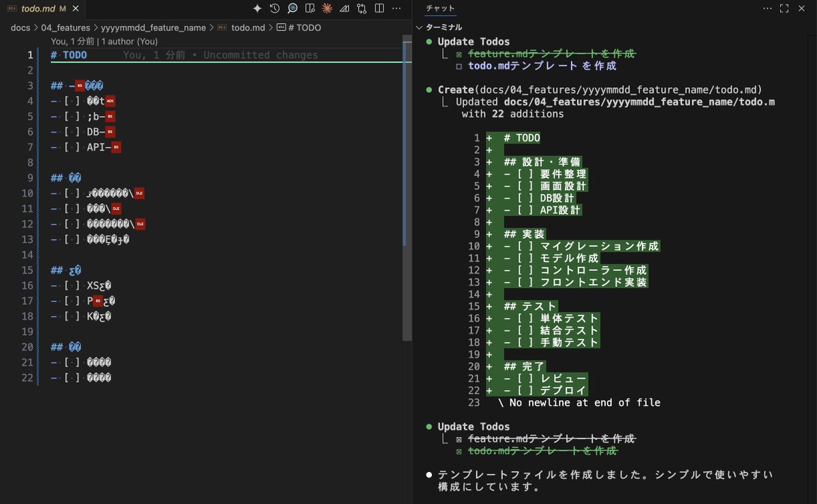Click diff line '- [ ] デプロイ'

(545, 390)
